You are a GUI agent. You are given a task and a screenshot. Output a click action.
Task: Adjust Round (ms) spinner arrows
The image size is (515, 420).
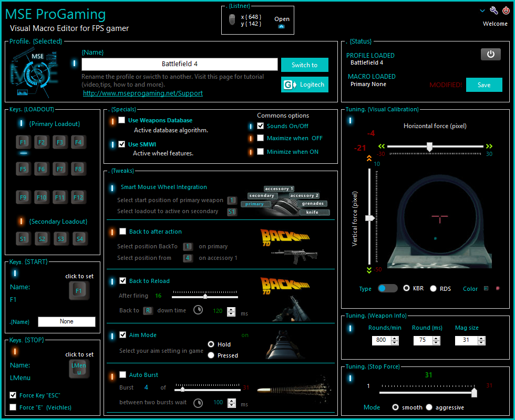coord(436,341)
